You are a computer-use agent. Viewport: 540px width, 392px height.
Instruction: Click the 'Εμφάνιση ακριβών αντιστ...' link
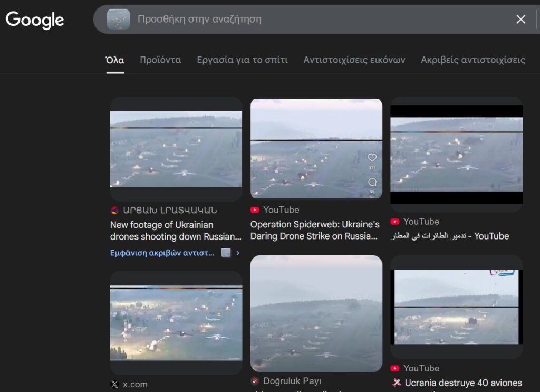(162, 253)
